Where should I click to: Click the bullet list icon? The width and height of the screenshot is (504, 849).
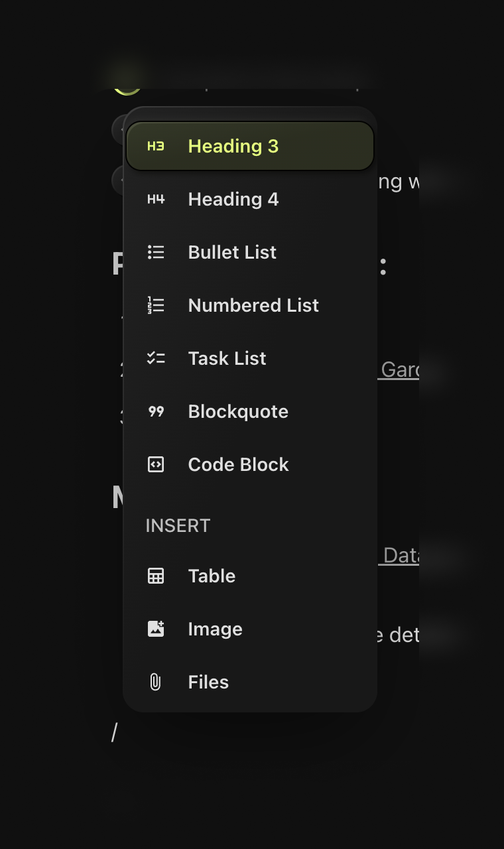click(x=156, y=253)
